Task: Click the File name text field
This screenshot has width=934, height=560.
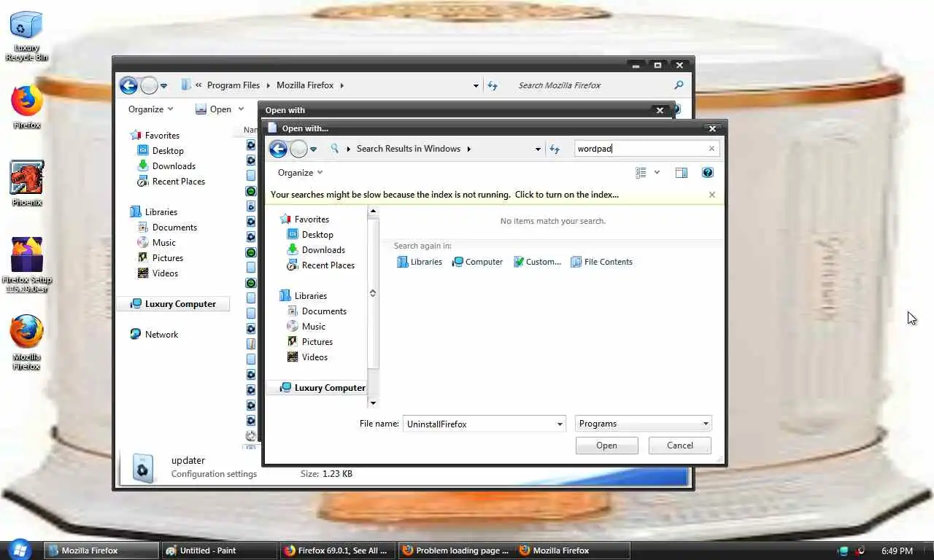Action: (479, 424)
